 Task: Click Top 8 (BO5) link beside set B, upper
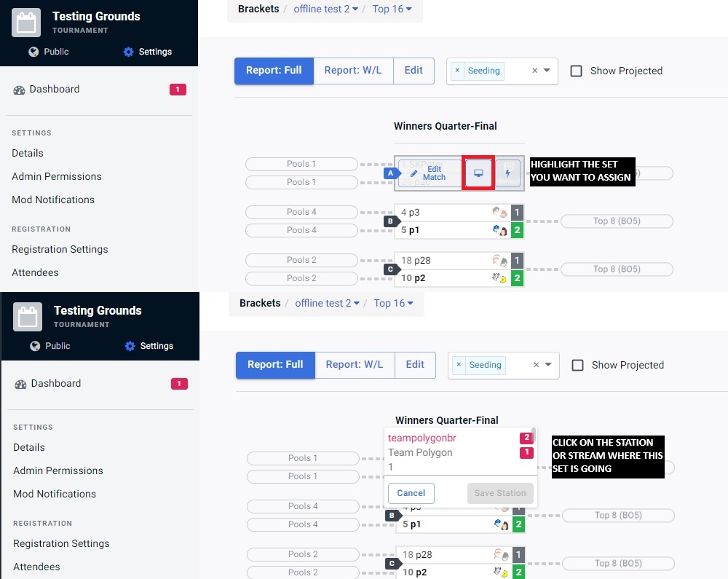[x=617, y=221]
